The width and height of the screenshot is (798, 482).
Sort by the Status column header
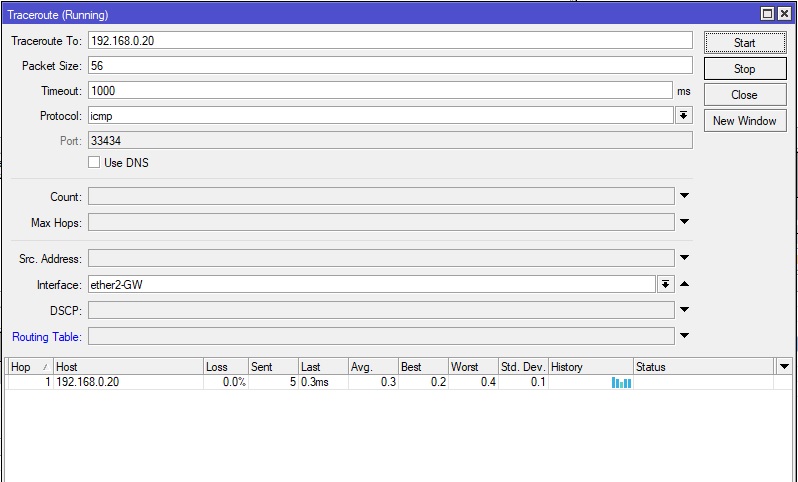704,366
